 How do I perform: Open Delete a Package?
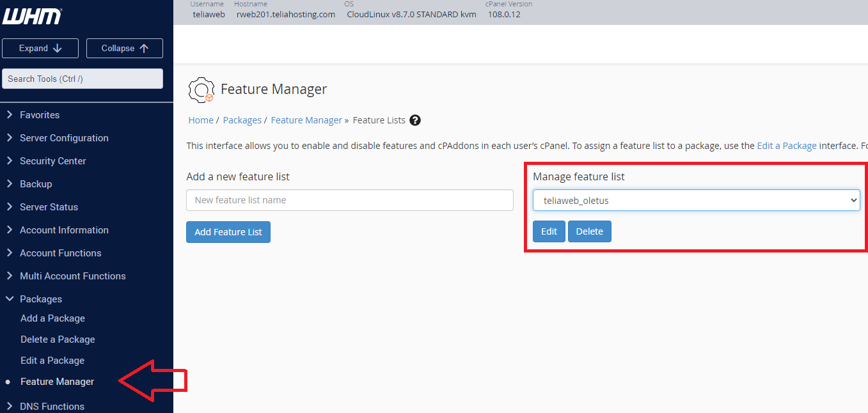point(58,339)
